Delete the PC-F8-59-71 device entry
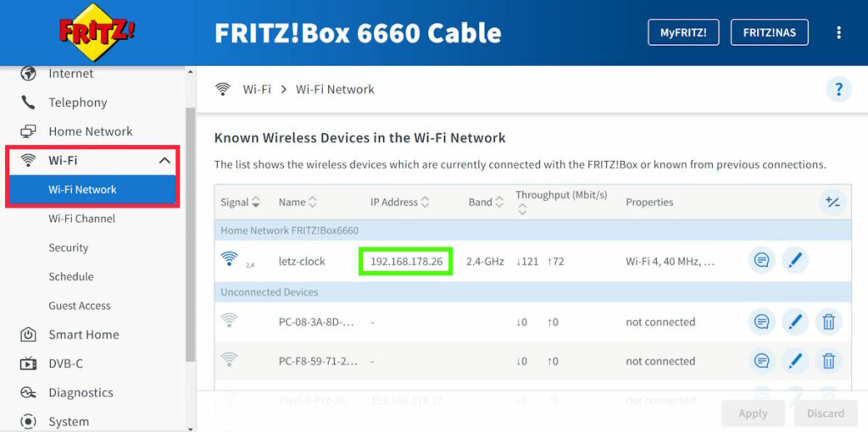The image size is (868, 432). pos(828,361)
